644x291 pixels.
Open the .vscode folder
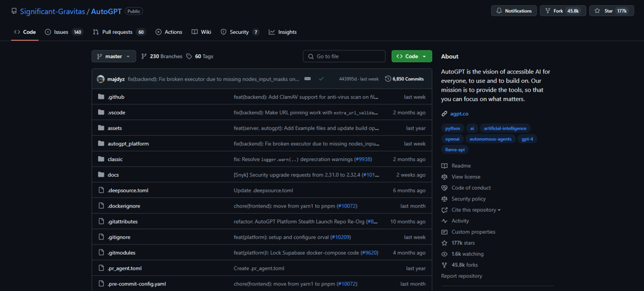tap(116, 113)
